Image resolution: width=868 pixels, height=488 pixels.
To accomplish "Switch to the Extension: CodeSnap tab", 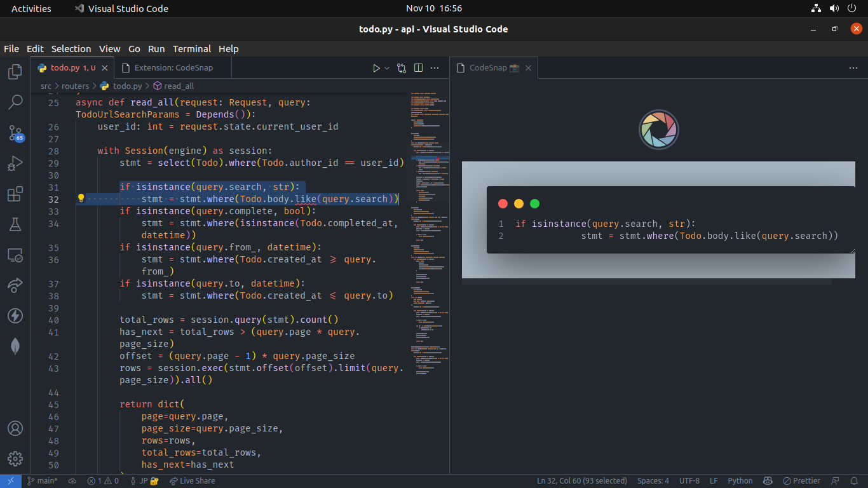I will pyautogui.click(x=168, y=67).
